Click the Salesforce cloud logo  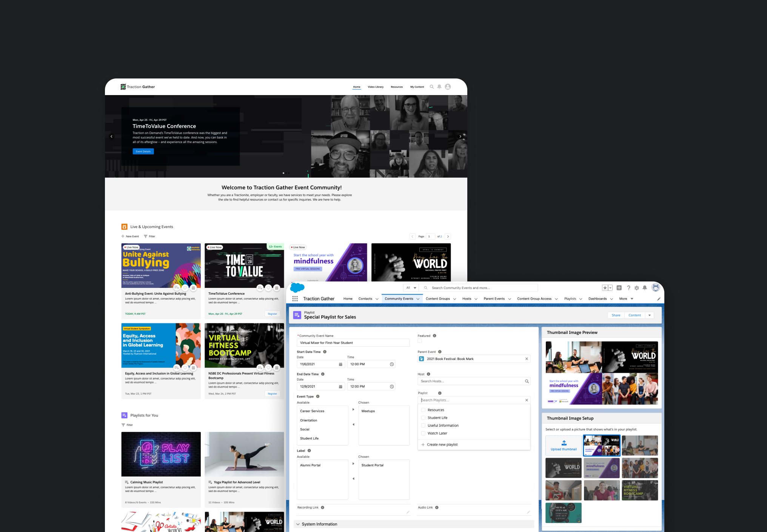coord(297,288)
